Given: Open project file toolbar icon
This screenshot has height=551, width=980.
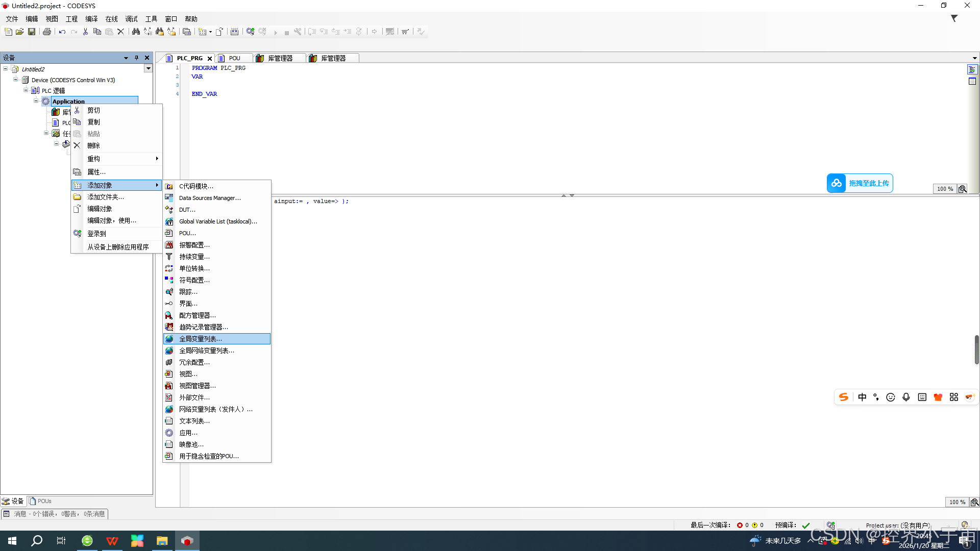Looking at the screenshot, I should tap(20, 32).
